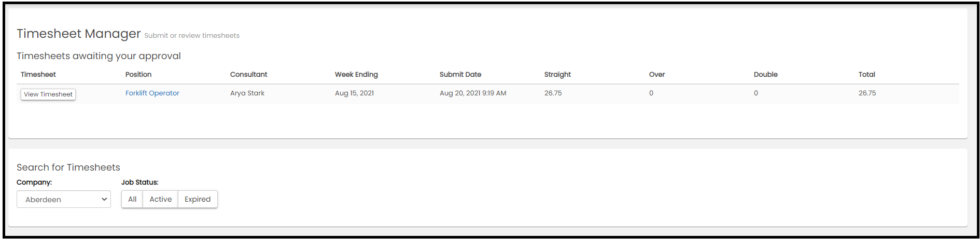The height and width of the screenshot is (239, 980).
Task: Click the Submit Date column header
Action: click(460, 75)
